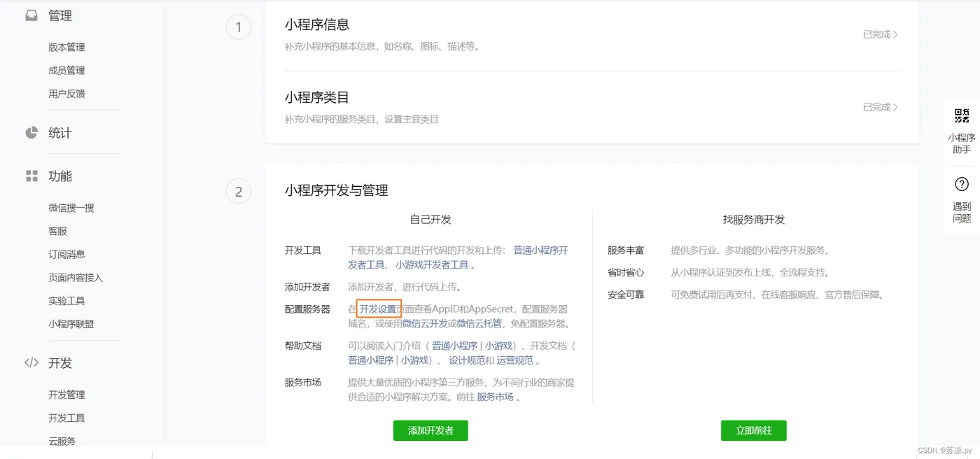
Task: Click the 帮助文档 row label
Action: point(303,346)
